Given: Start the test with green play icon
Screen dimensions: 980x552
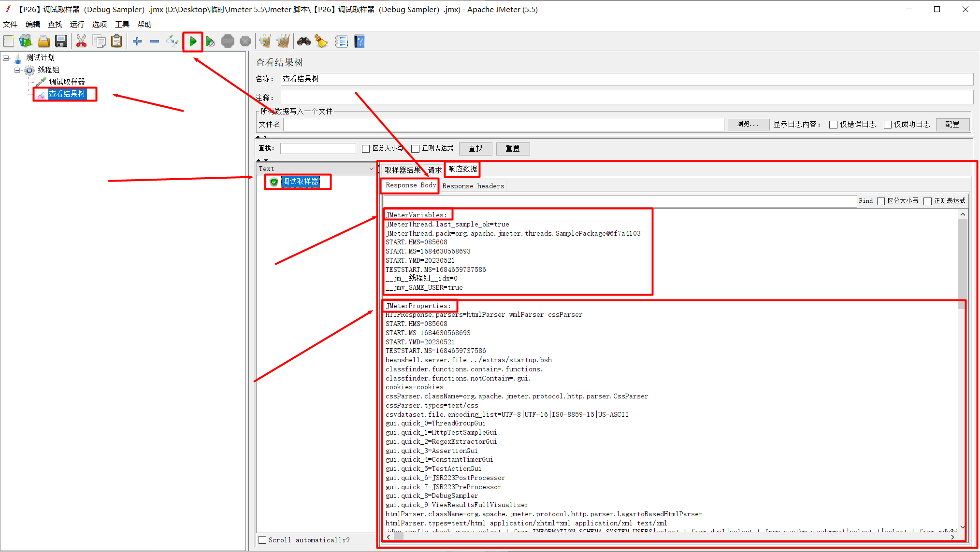Looking at the screenshot, I should pos(193,42).
